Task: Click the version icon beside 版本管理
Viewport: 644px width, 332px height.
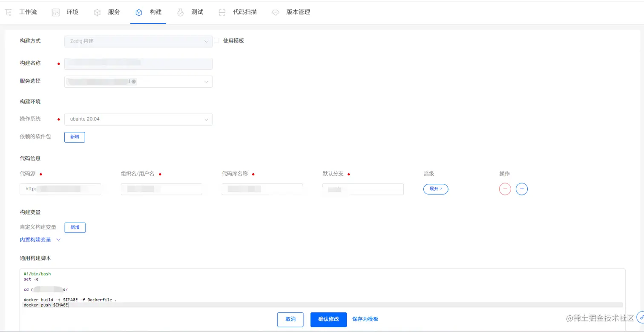Action: (276, 12)
